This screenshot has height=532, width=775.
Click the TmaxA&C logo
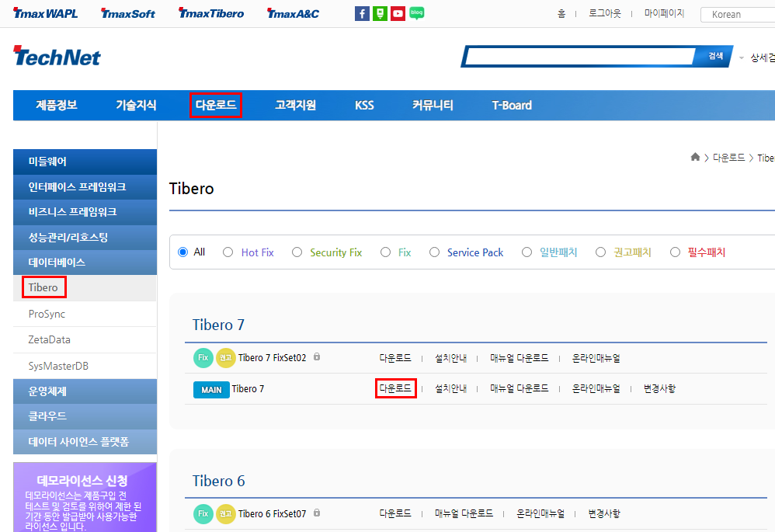click(x=293, y=13)
